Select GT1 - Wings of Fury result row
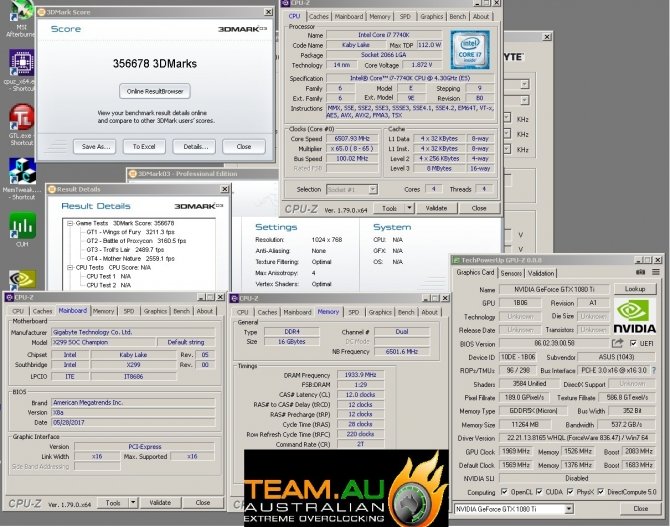Image resolution: width=670 pixels, height=527 pixels. [x=131, y=232]
